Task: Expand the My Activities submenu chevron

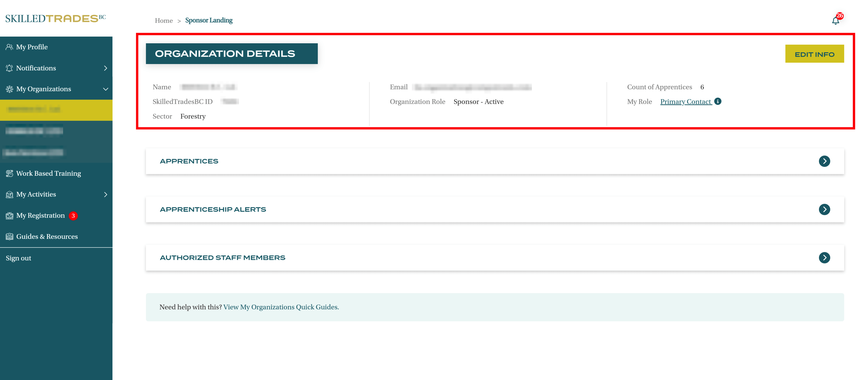Action: [105, 195]
